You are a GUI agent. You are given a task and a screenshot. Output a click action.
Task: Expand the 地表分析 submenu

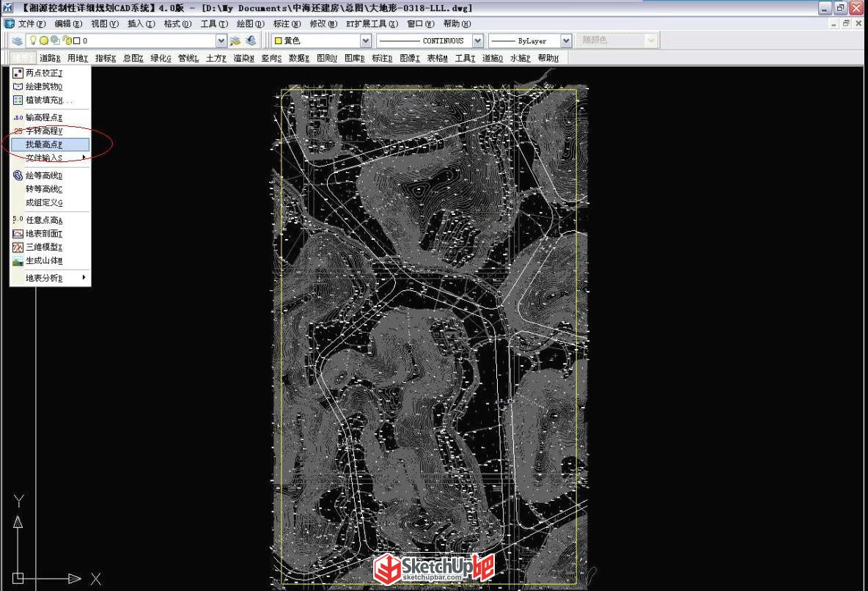(50, 278)
